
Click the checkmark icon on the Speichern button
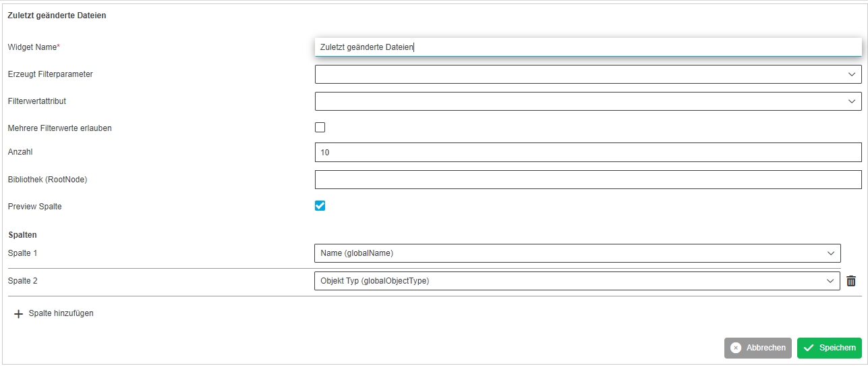pos(809,348)
